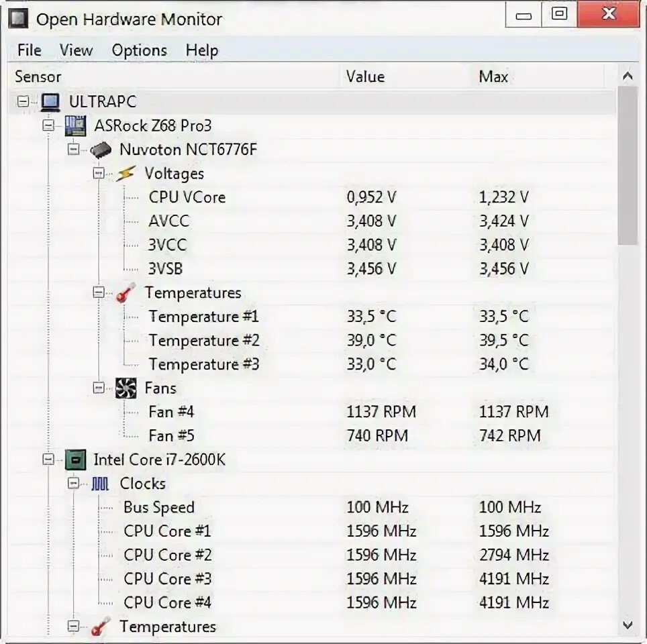Select the CPU VCore sensor row

pyautogui.click(x=313, y=197)
